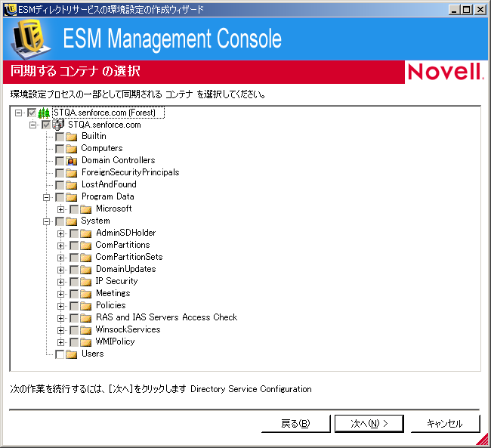Click the IP Security folder icon

point(86,282)
